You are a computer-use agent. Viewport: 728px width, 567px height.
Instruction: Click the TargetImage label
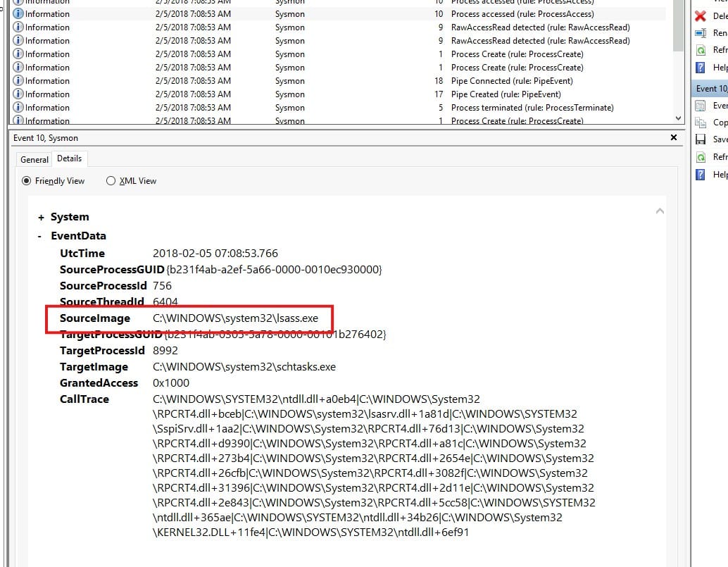(94, 367)
